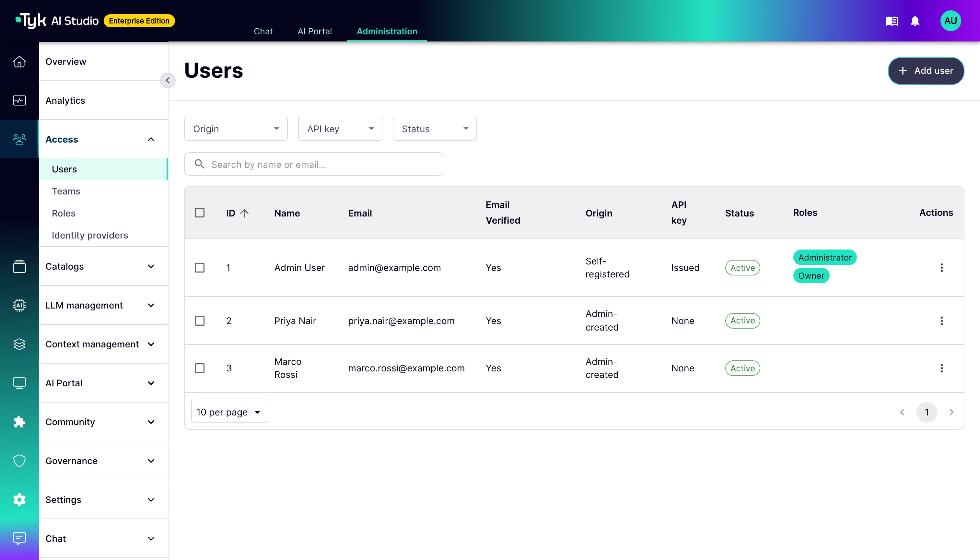Screen dimensions: 980x560
Task: Click the Catalogs stack icon in sidebar
Action: (19, 266)
